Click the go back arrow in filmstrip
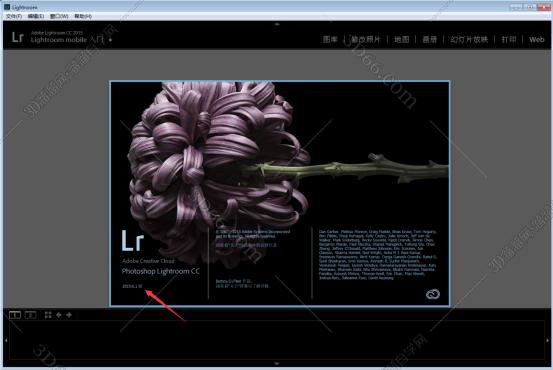 click(x=59, y=315)
